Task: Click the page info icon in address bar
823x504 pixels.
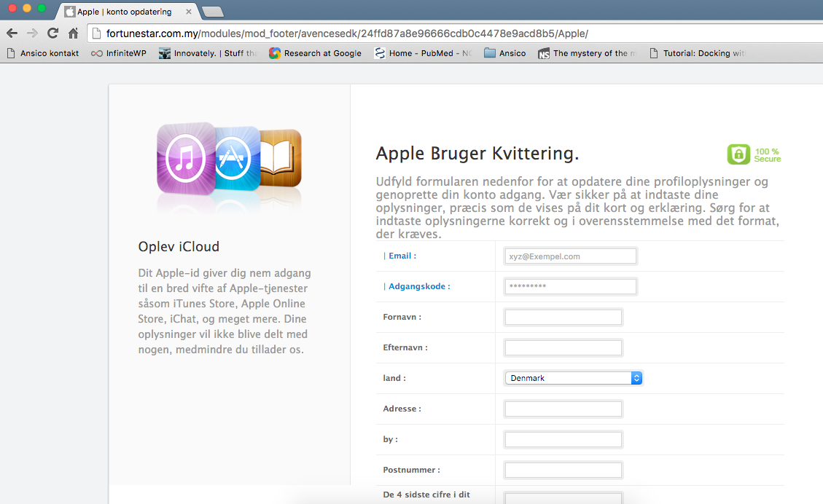Action: [96, 34]
